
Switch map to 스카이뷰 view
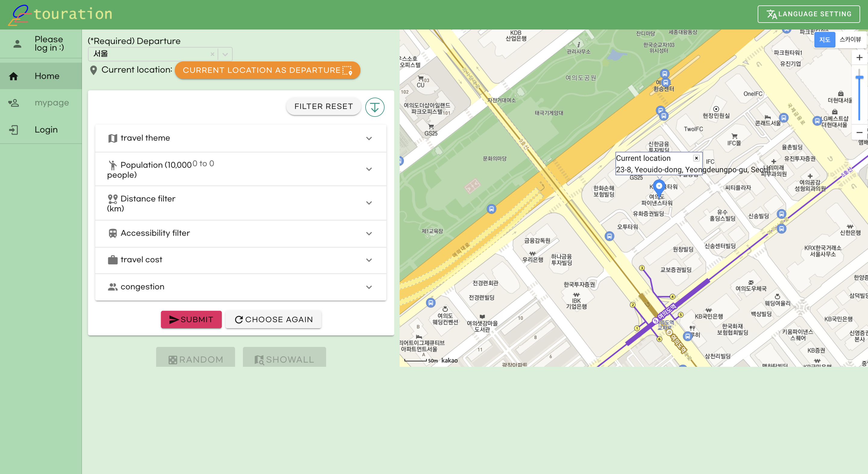pos(850,40)
